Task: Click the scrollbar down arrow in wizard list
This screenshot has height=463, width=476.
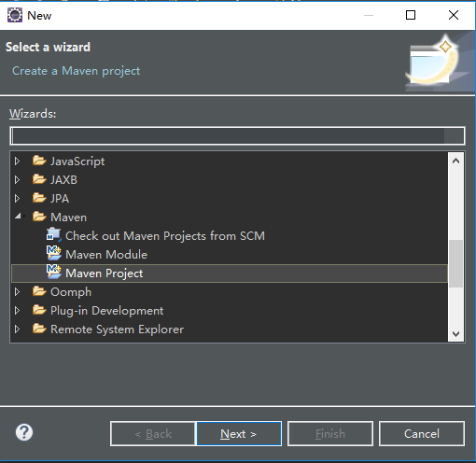Action: click(x=456, y=334)
